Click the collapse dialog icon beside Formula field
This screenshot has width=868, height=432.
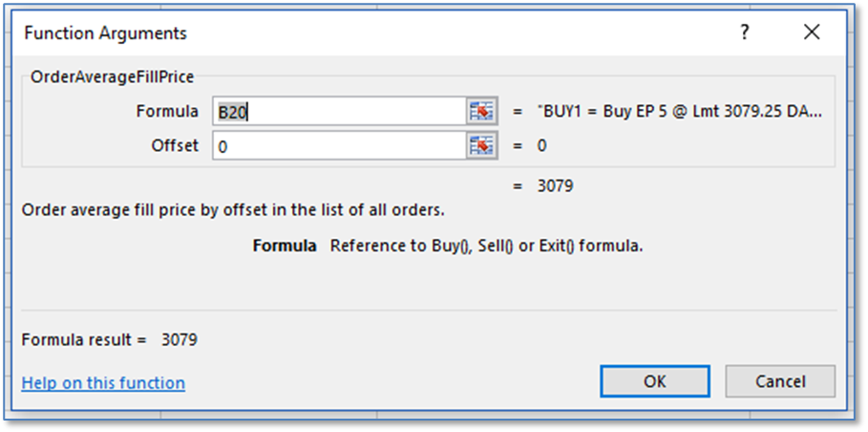click(481, 111)
